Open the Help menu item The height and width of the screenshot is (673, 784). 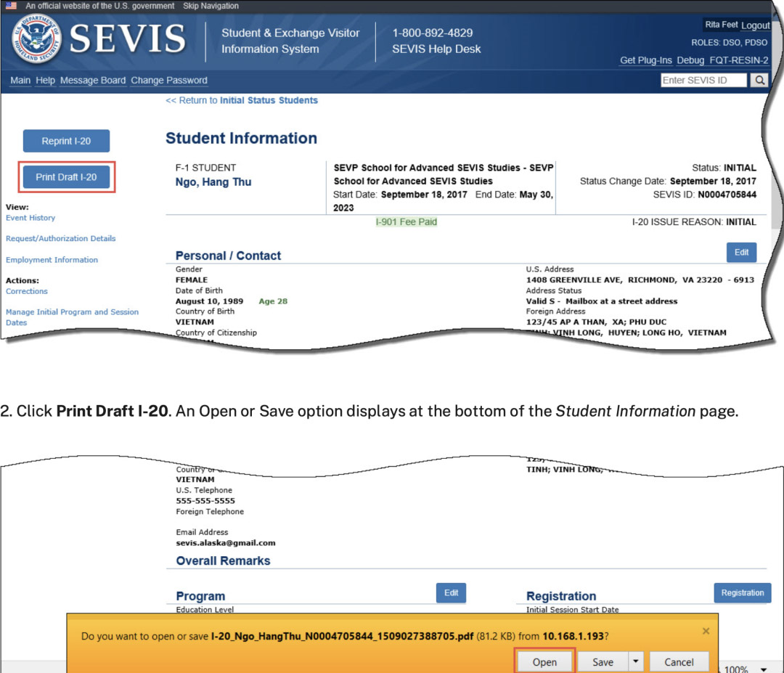point(45,80)
